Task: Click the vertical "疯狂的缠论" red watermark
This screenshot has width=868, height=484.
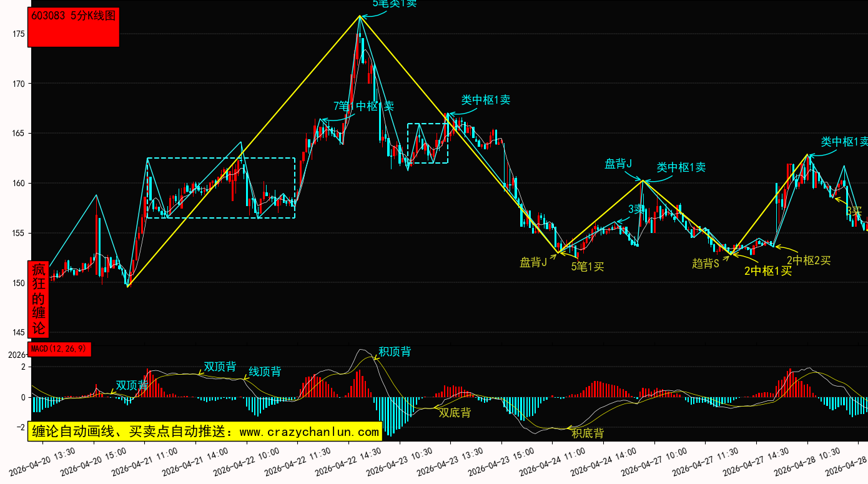Action: (x=39, y=299)
